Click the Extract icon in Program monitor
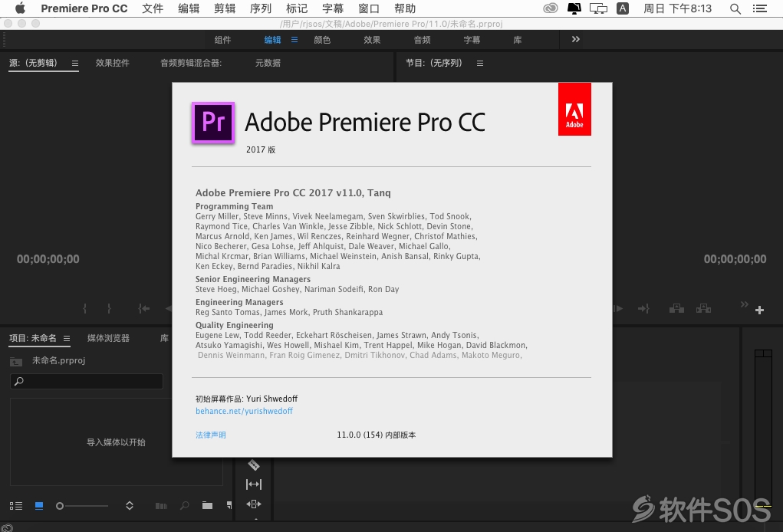 pyautogui.click(x=703, y=308)
